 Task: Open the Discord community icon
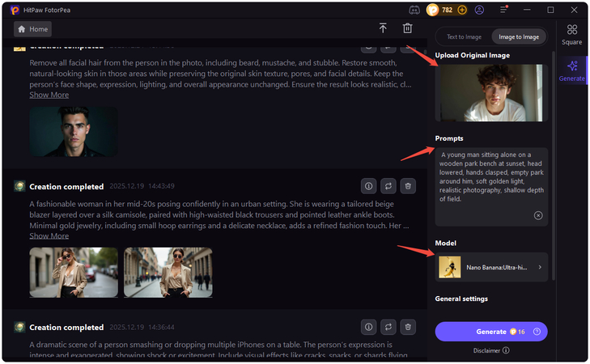pos(414,11)
